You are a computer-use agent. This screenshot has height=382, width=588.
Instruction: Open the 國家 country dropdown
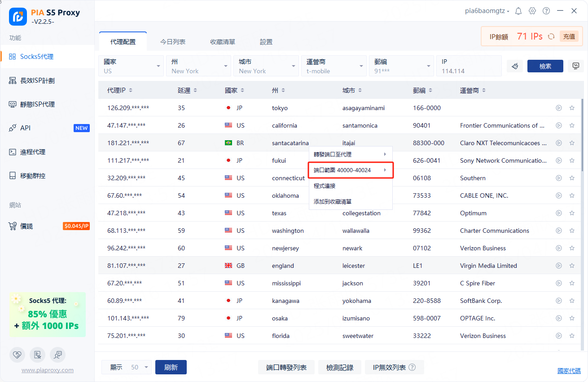131,66
